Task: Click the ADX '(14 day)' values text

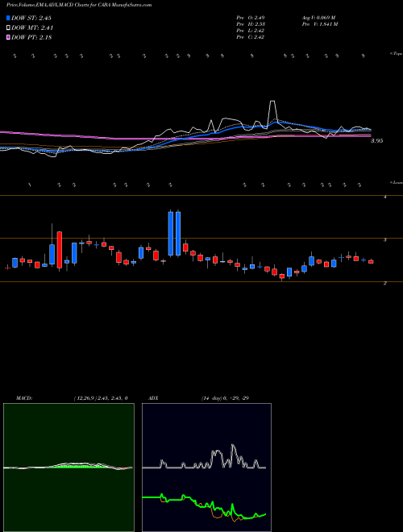Action: 225,398
